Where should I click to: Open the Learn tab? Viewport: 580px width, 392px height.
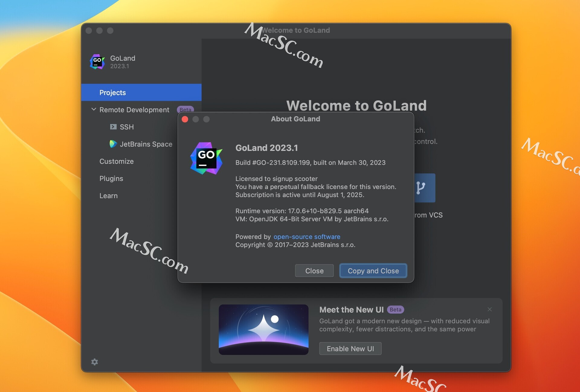(x=108, y=196)
